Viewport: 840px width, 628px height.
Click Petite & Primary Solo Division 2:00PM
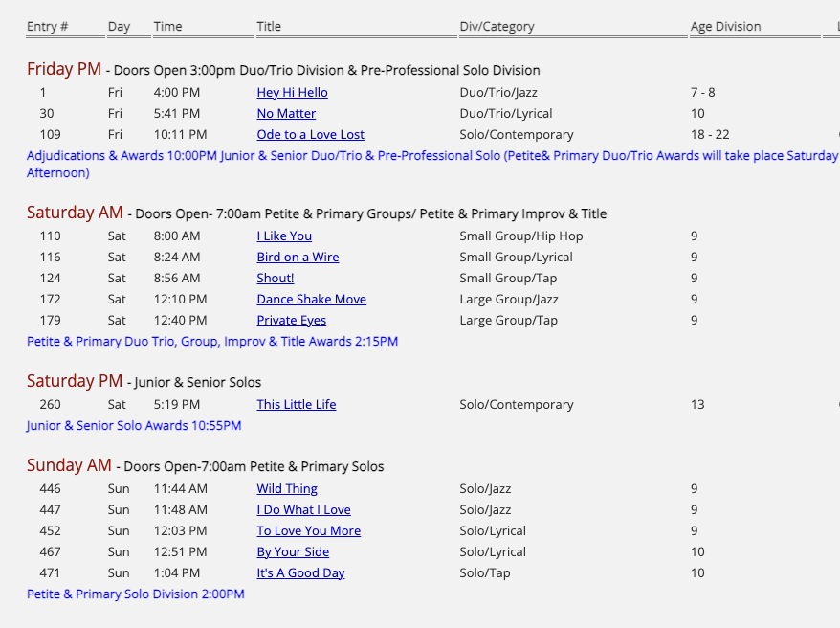point(134,594)
